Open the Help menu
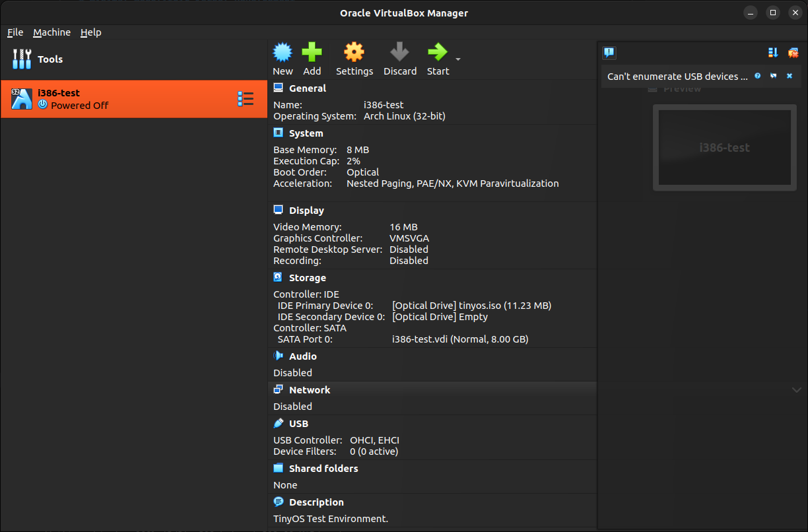The width and height of the screenshot is (808, 532). click(x=91, y=32)
